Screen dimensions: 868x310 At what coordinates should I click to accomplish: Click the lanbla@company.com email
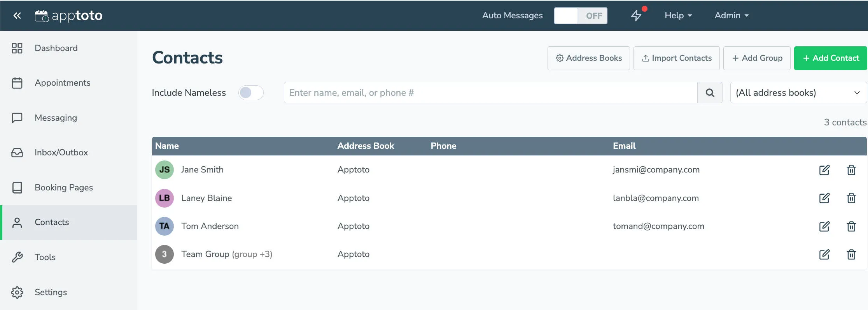click(x=656, y=198)
